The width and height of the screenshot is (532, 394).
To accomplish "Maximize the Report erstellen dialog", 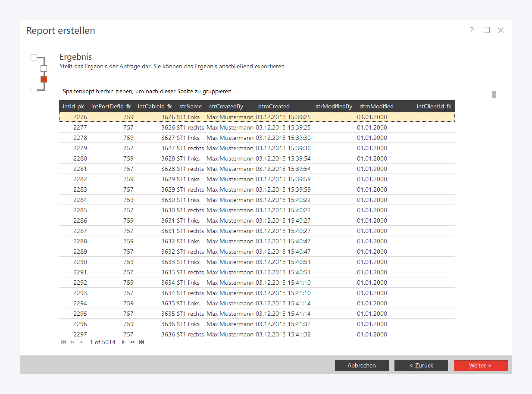I will (486, 30).
